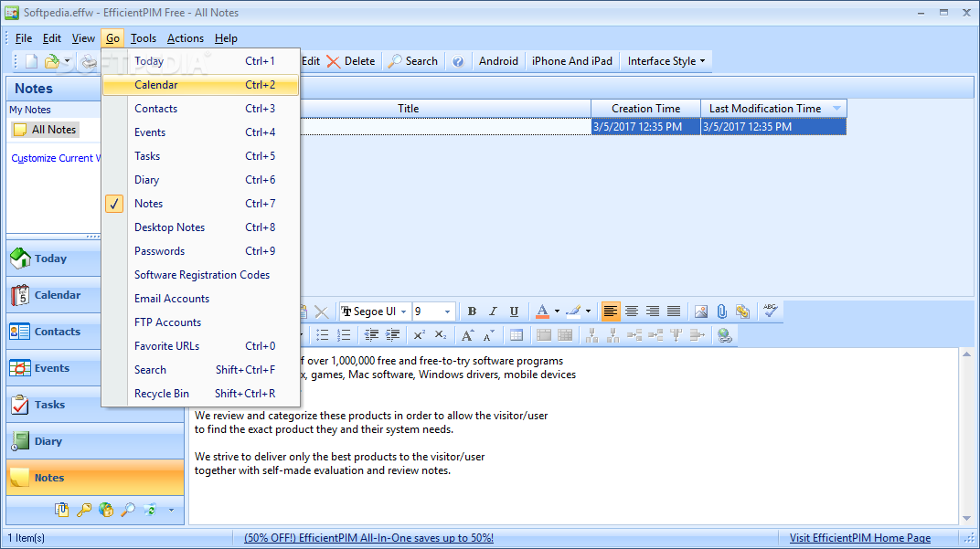Click the Creation Time column header

pyautogui.click(x=645, y=109)
